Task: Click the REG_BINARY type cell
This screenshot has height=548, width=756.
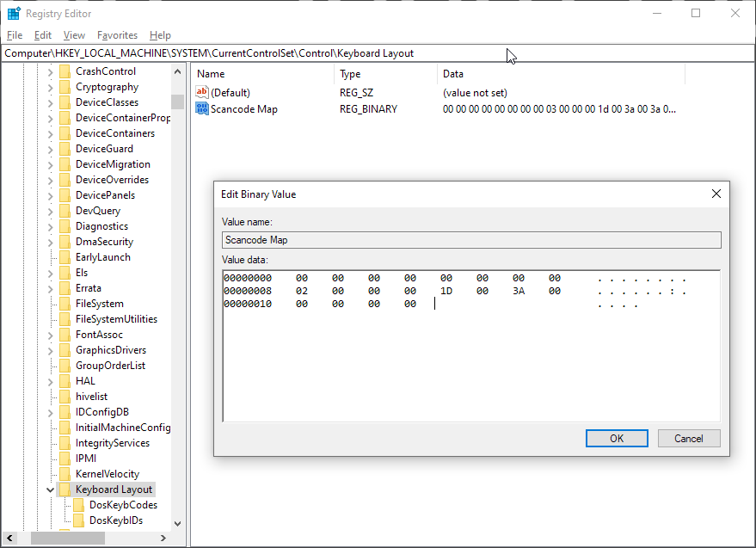Action: click(x=368, y=109)
